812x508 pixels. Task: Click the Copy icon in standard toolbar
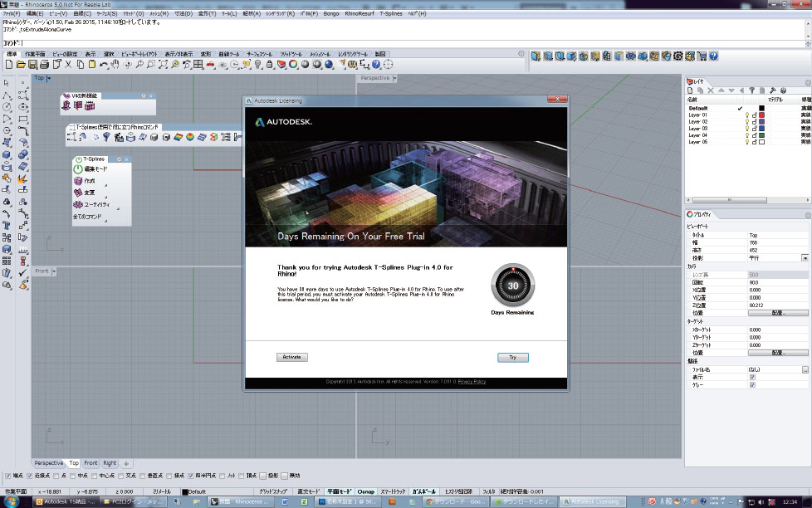(81, 65)
